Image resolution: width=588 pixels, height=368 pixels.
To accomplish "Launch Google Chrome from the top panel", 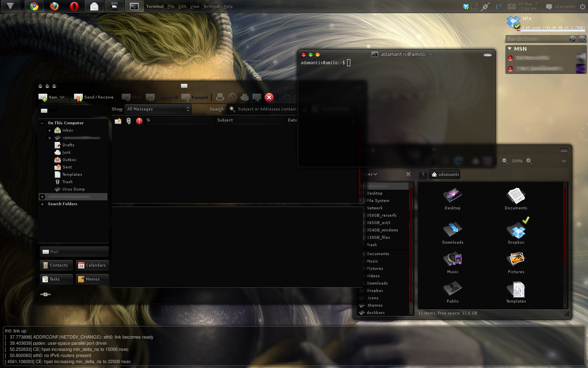I will click(x=35, y=6).
